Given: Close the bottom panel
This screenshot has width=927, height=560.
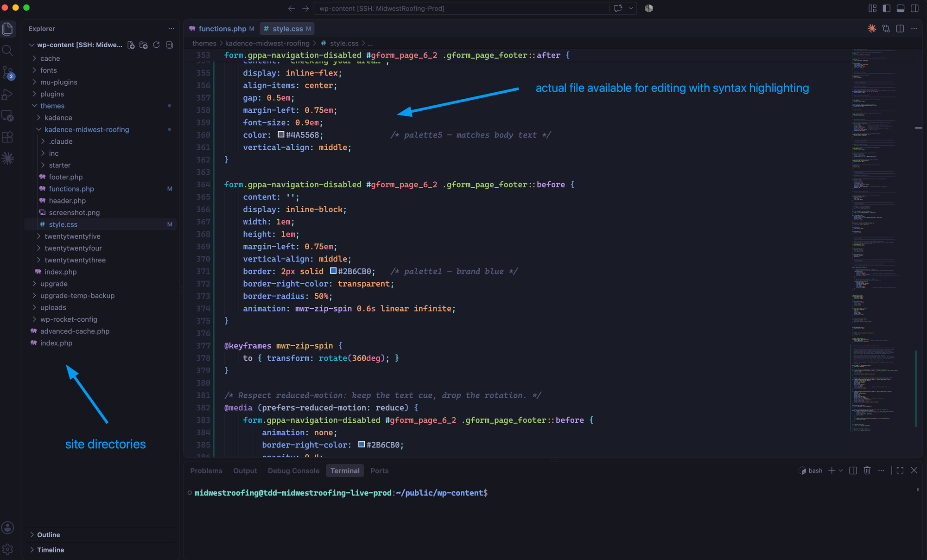Looking at the screenshot, I should click(914, 471).
